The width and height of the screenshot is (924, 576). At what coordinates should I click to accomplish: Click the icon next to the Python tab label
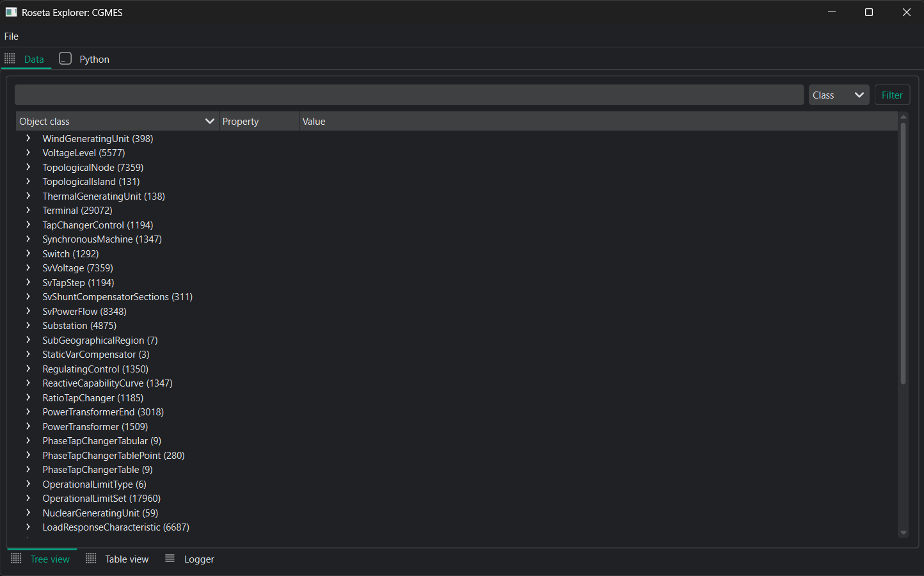click(x=65, y=58)
